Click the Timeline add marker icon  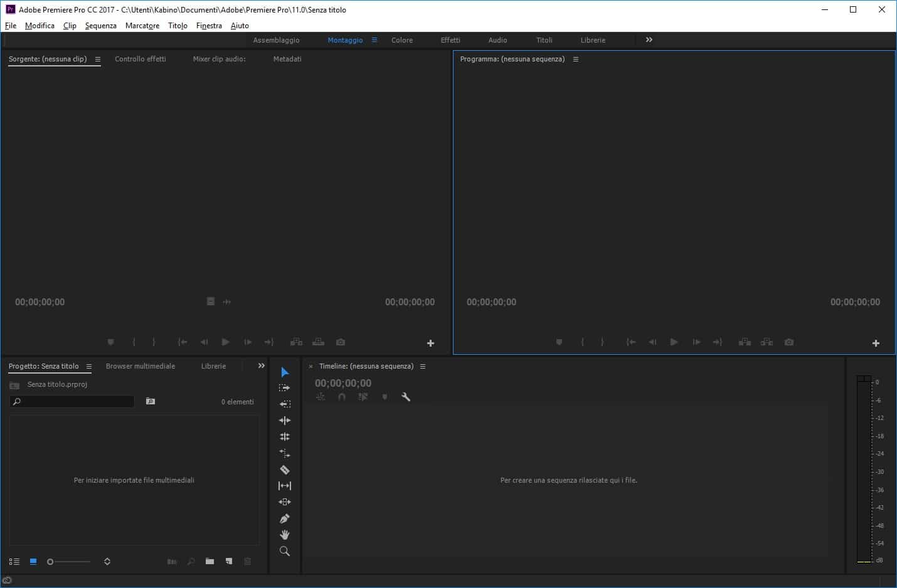385,397
